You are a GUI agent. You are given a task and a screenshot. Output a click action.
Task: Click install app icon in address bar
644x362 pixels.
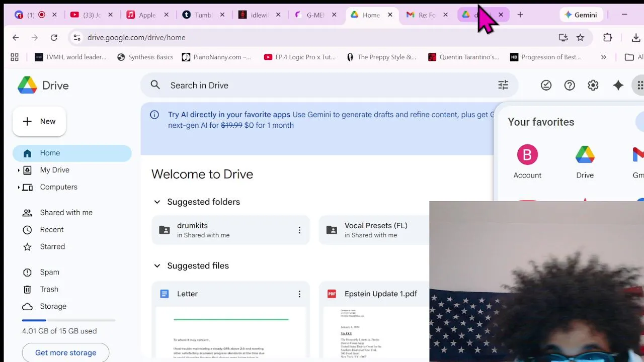(563, 38)
